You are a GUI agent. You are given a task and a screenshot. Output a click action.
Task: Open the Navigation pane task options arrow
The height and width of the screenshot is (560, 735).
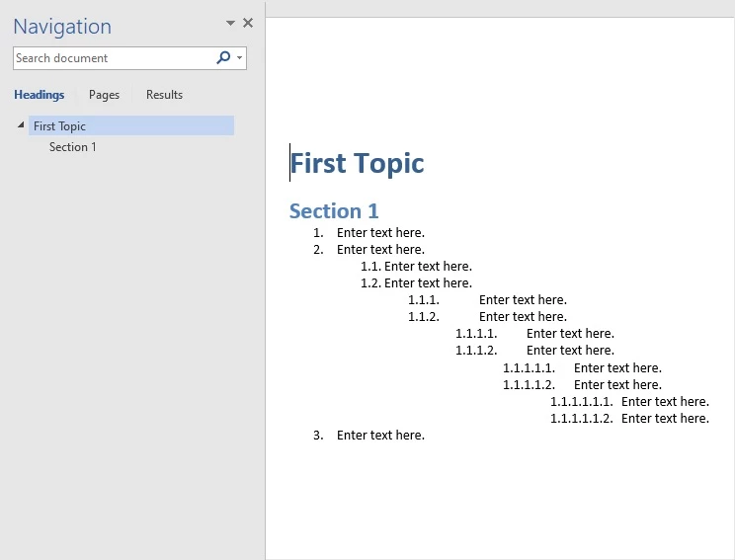[x=230, y=23]
